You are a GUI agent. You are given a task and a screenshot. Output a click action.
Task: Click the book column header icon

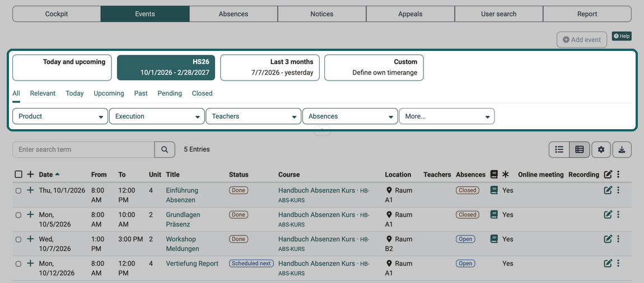(x=494, y=174)
